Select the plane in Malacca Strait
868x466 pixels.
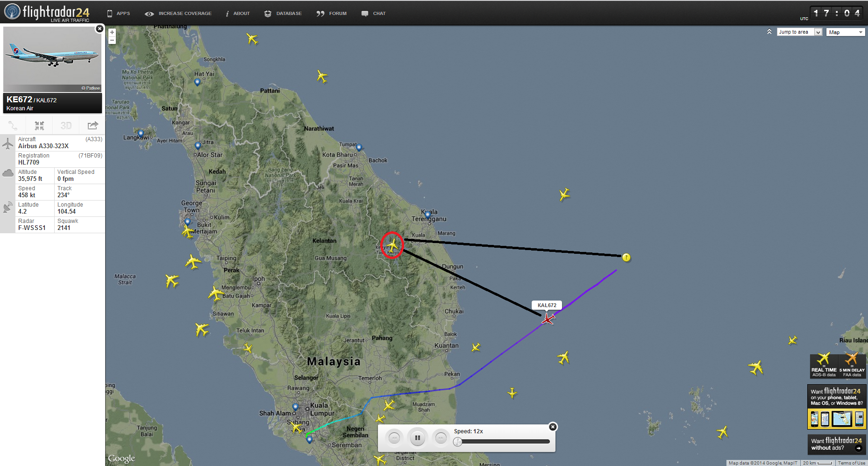[x=172, y=281]
